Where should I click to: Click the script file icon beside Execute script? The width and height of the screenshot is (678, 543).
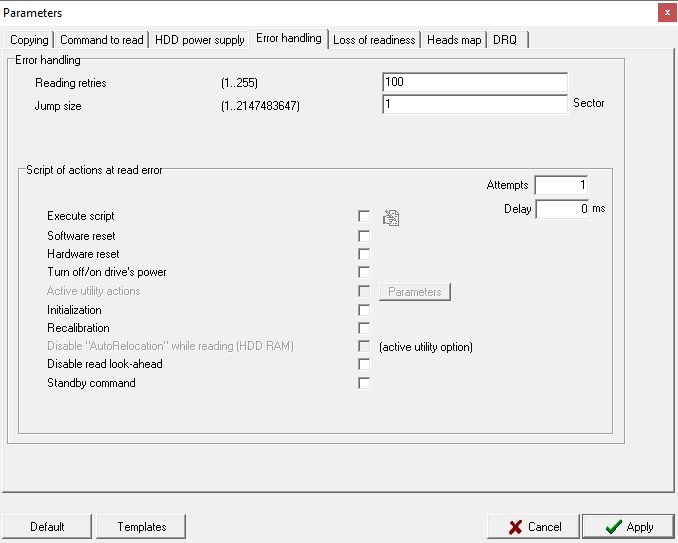(391, 217)
